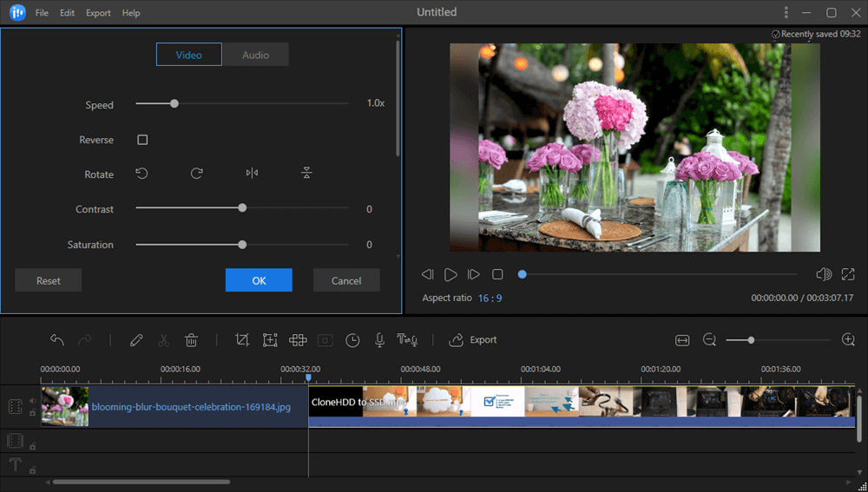Toggle full screen preview
The height and width of the screenshot is (492, 868).
click(x=848, y=274)
